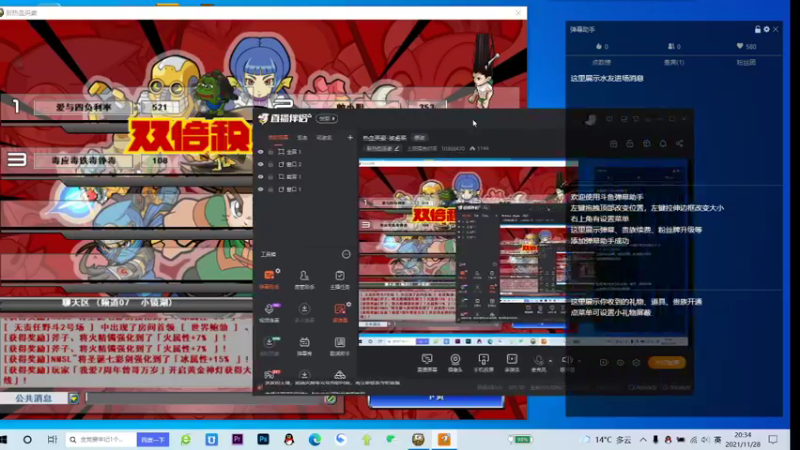800x450 pixels.
Task: Collapse the 工具箱 toolbox section
Action: click(346, 254)
